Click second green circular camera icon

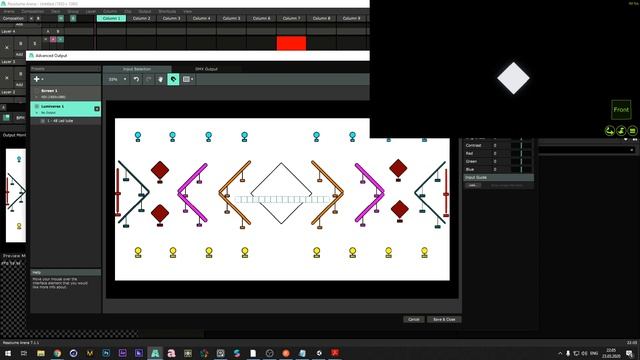[x=621, y=131]
